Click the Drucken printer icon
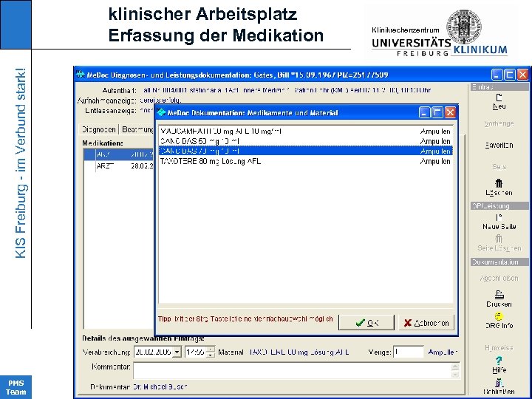532x399 pixels. 499,294
